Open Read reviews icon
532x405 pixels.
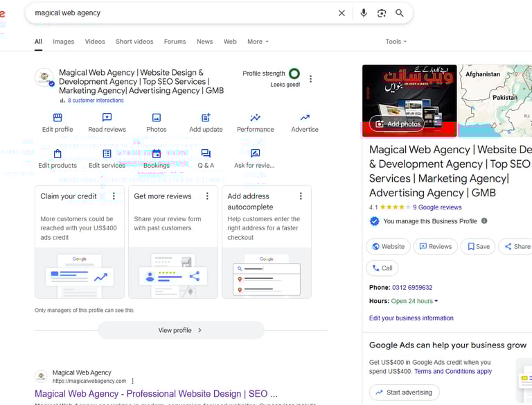tap(107, 118)
